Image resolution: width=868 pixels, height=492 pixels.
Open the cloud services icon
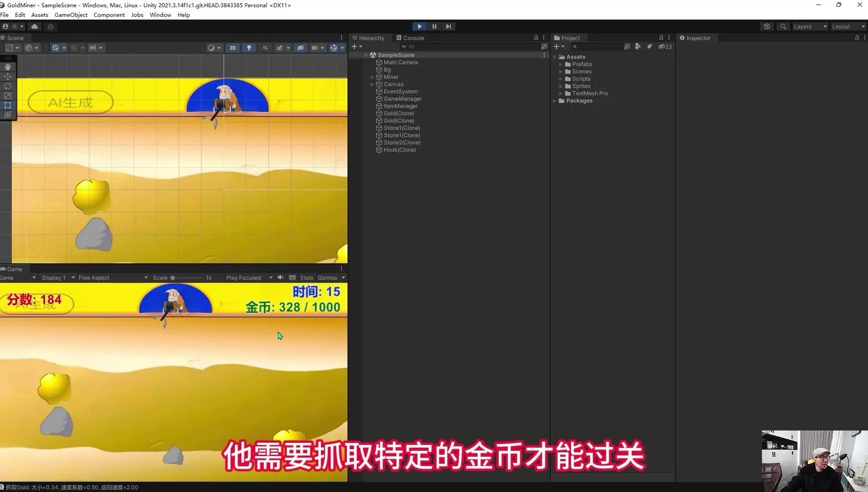pyautogui.click(x=35, y=26)
